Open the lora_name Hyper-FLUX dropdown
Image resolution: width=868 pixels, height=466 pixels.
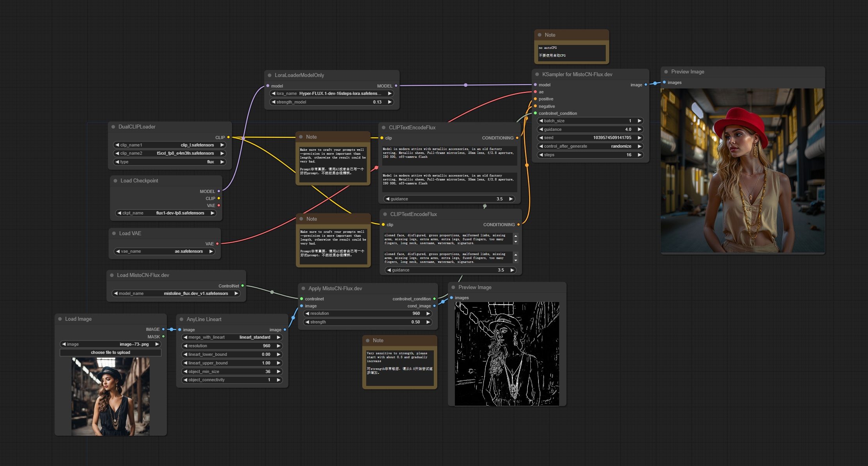[x=331, y=93]
